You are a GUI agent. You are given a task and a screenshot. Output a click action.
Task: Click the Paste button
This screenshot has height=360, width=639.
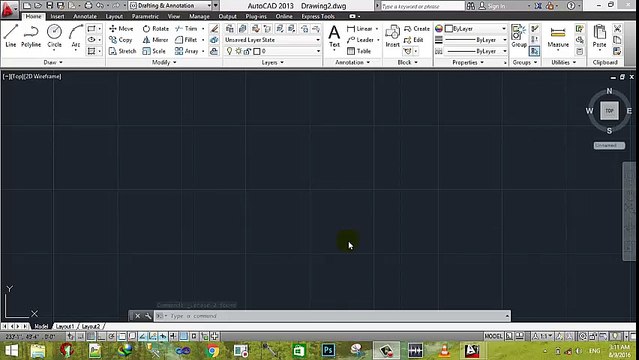coord(599,36)
